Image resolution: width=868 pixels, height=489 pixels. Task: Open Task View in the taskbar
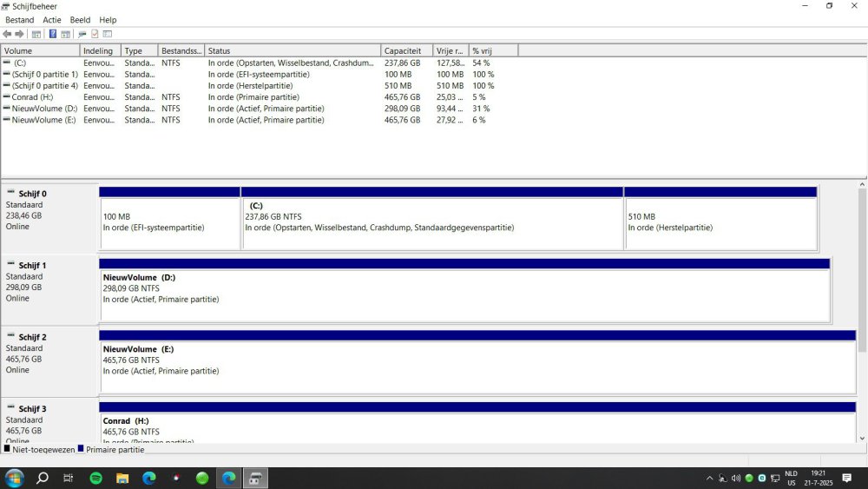click(x=68, y=478)
